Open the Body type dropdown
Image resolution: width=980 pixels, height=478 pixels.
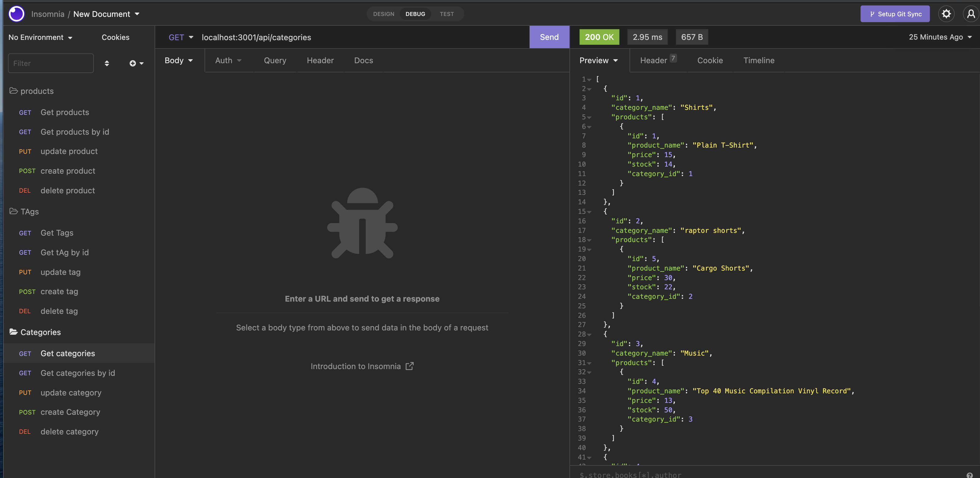tap(179, 60)
